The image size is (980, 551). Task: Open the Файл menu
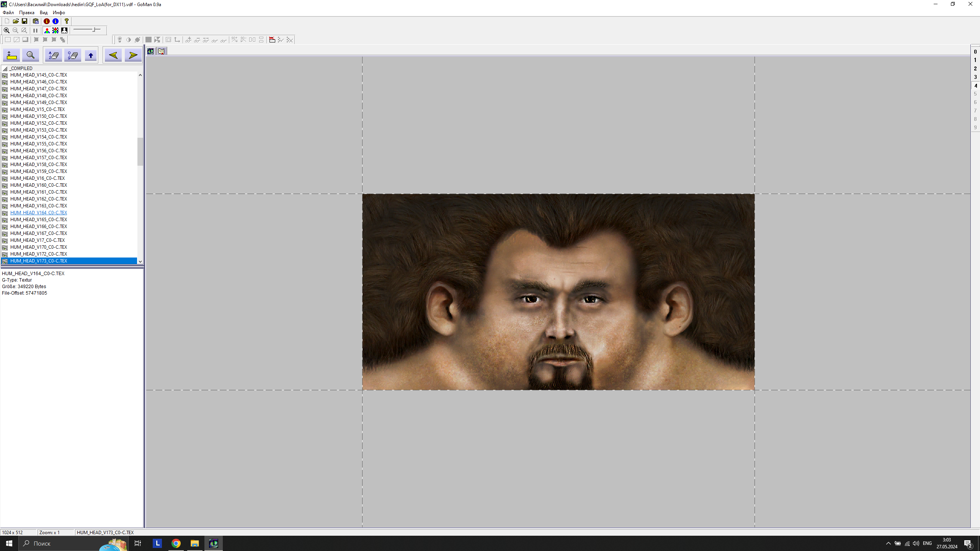pos(8,13)
